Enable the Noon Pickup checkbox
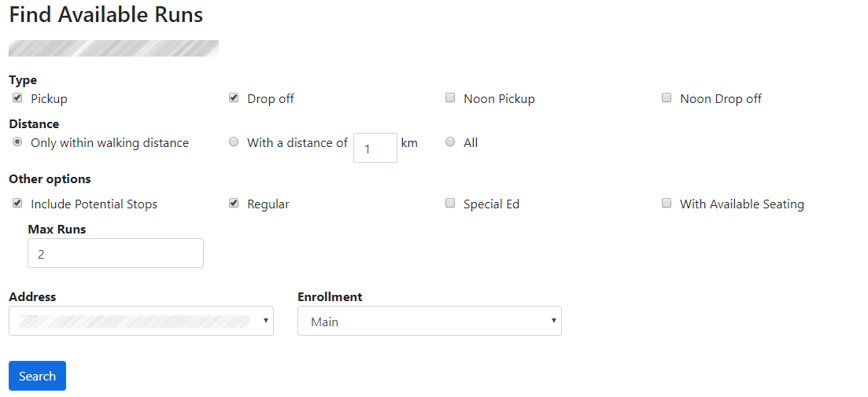The width and height of the screenshot is (868, 397). tap(450, 98)
